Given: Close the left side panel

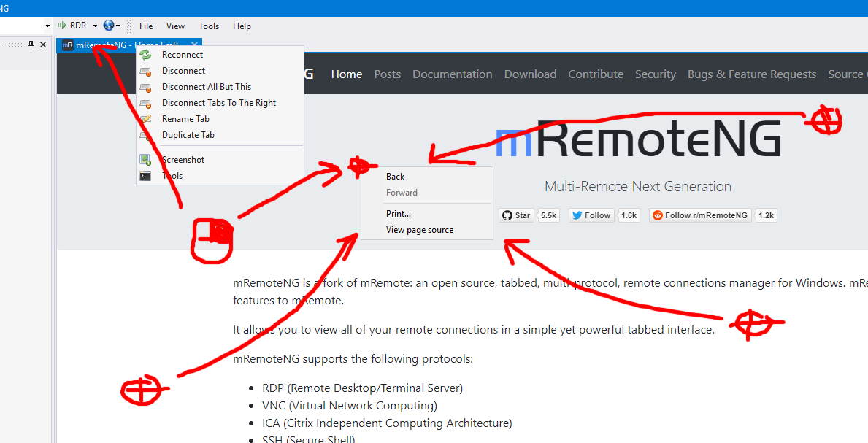Looking at the screenshot, I should [x=43, y=45].
